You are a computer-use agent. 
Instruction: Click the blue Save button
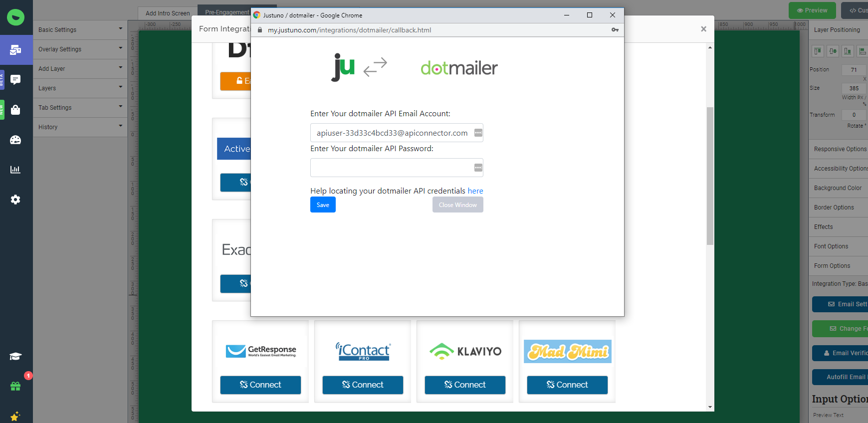point(323,205)
